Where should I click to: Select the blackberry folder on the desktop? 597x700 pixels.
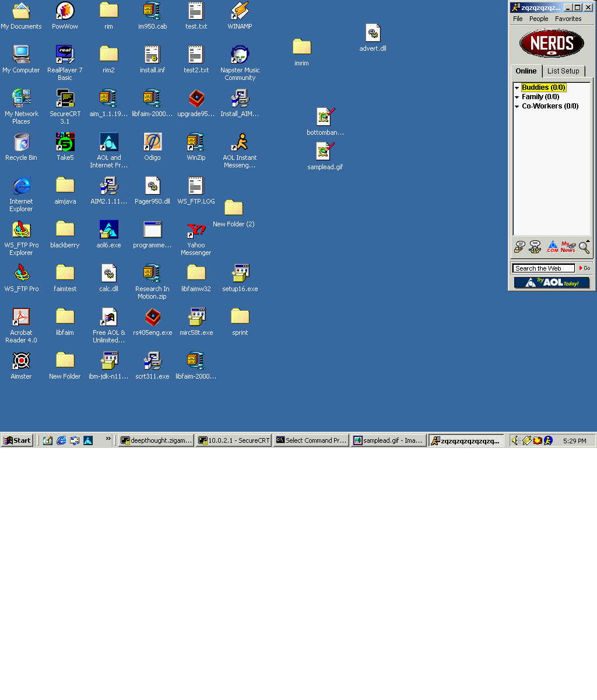pyautogui.click(x=65, y=235)
